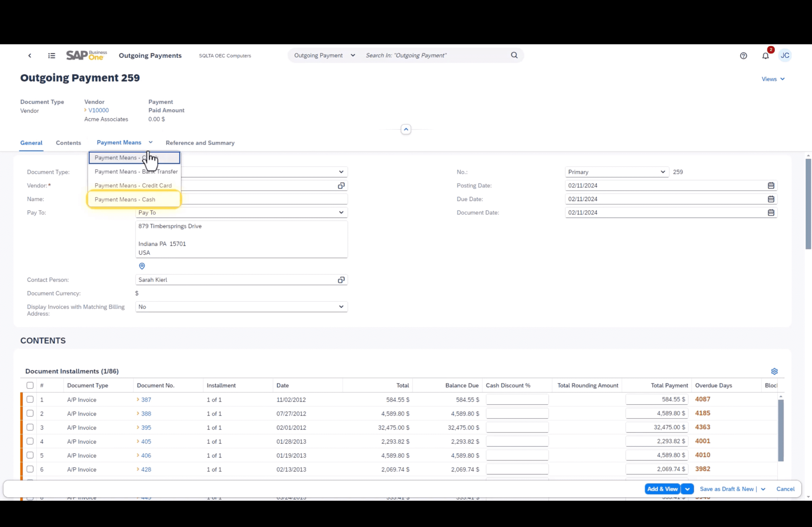Expand the Views dropdown
This screenshot has height=527, width=812.
tap(773, 79)
